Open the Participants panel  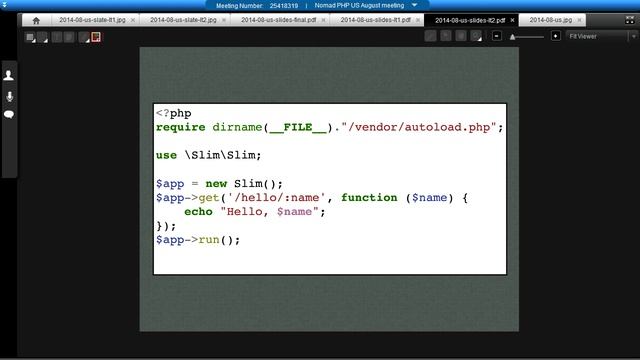[9, 75]
